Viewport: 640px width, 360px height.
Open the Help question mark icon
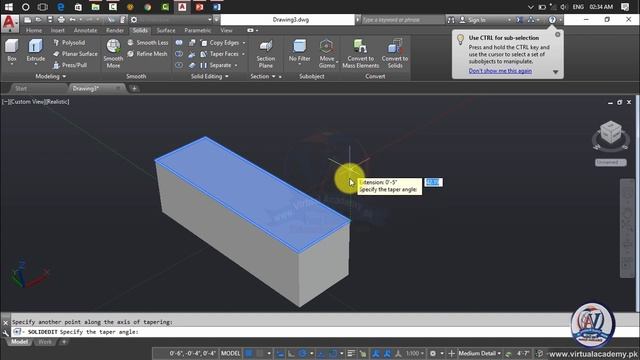tap(552, 20)
